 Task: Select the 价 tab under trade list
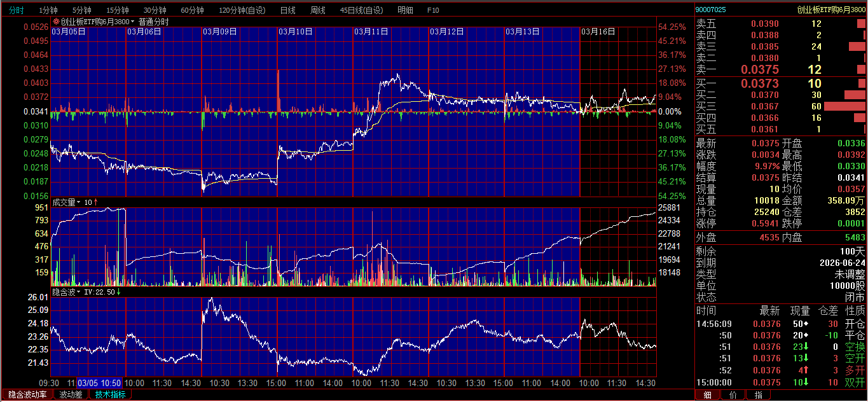click(x=733, y=395)
